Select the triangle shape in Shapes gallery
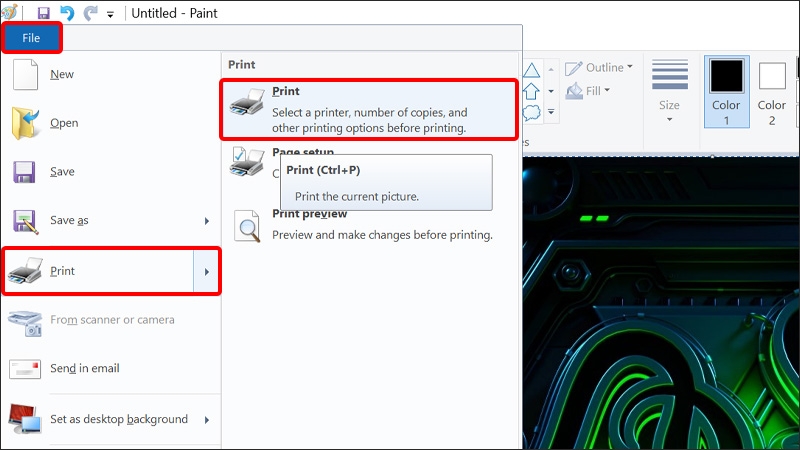800x450 pixels. (x=531, y=70)
